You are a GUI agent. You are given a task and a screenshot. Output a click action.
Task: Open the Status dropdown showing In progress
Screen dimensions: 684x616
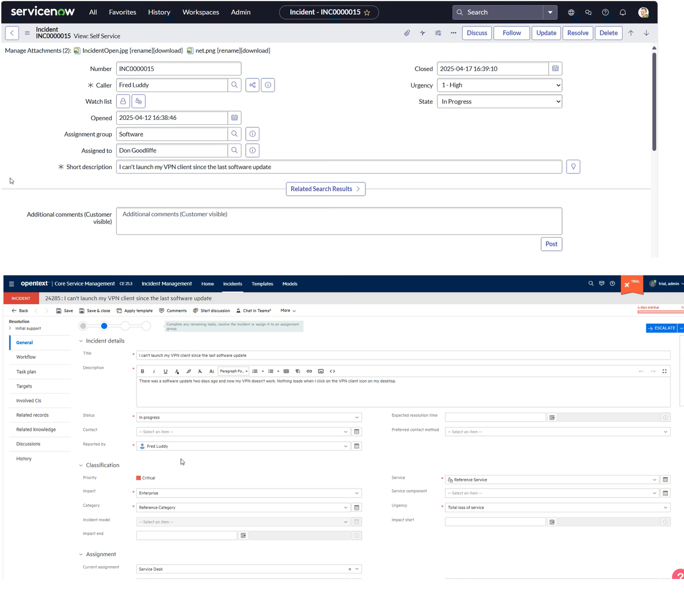pyautogui.click(x=249, y=417)
